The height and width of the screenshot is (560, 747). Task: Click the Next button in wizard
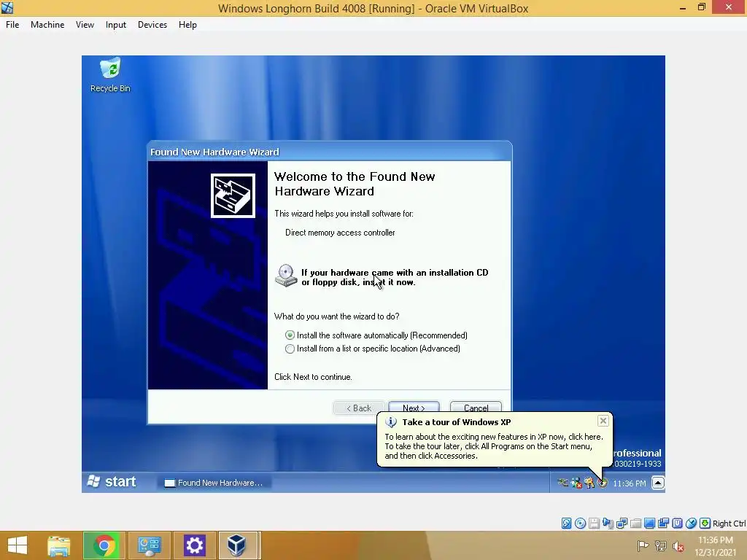click(414, 408)
